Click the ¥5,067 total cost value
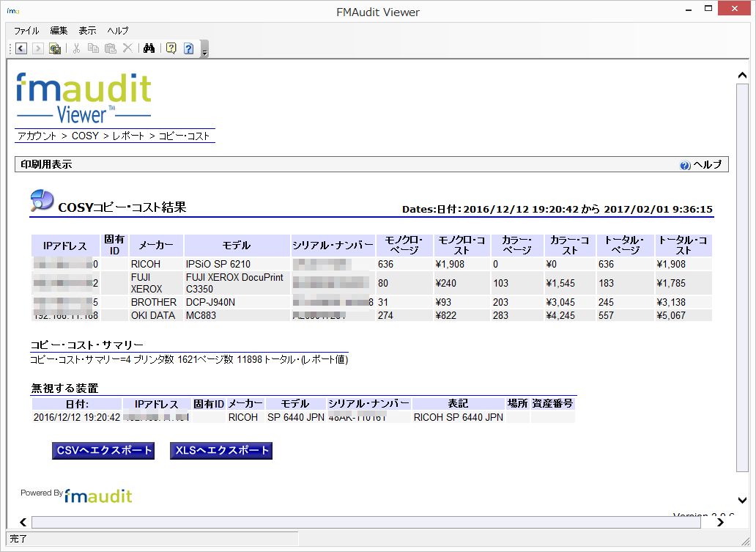Viewport: 756px width, 552px height. 671,315
